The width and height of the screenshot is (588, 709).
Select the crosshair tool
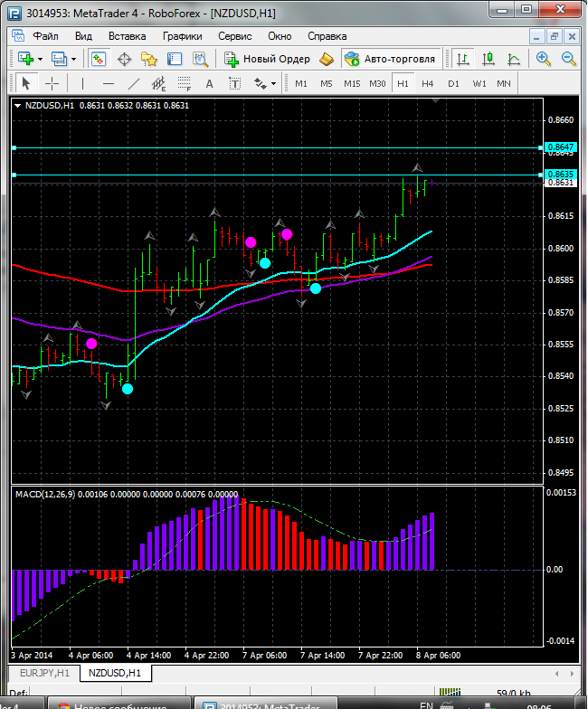[52, 83]
